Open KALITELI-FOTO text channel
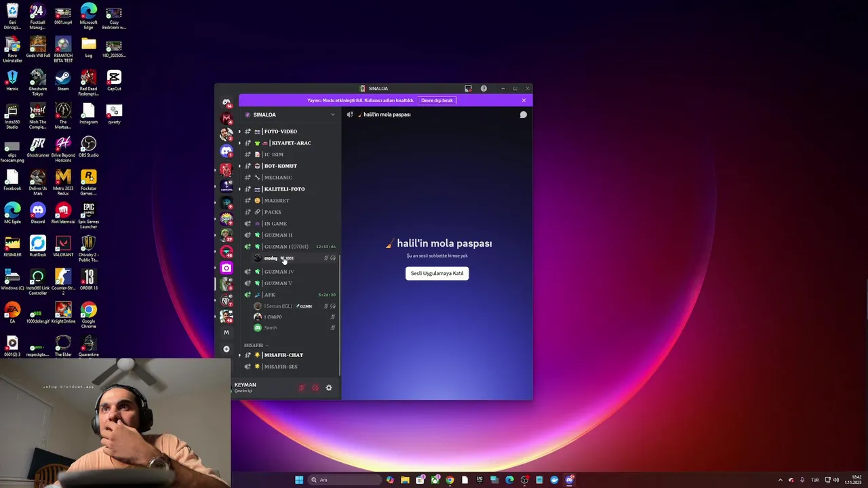 click(288, 189)
